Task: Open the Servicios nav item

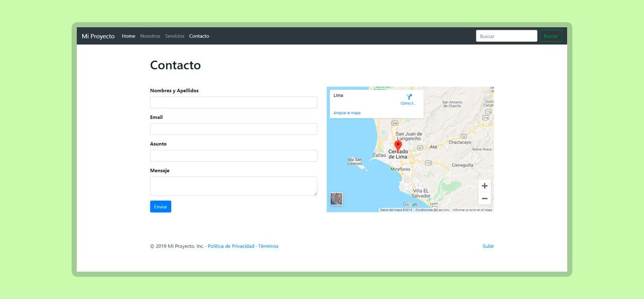Action: coord(175,36)
